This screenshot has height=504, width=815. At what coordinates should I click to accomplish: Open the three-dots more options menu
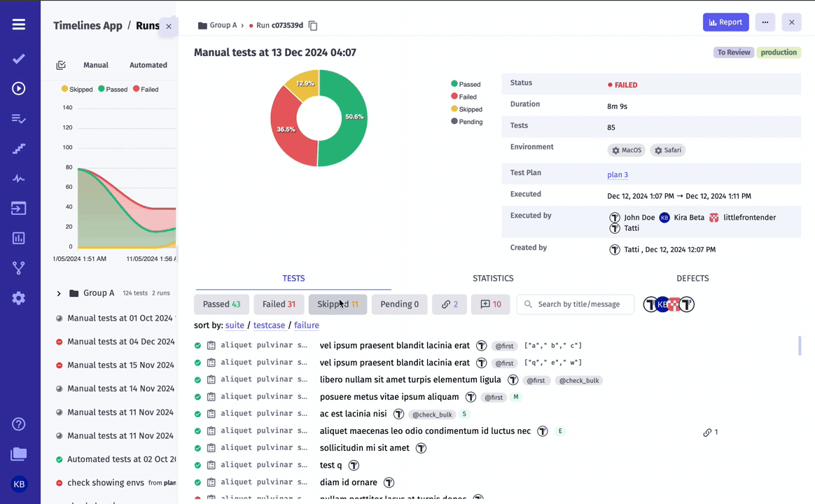tap(765, 22)
